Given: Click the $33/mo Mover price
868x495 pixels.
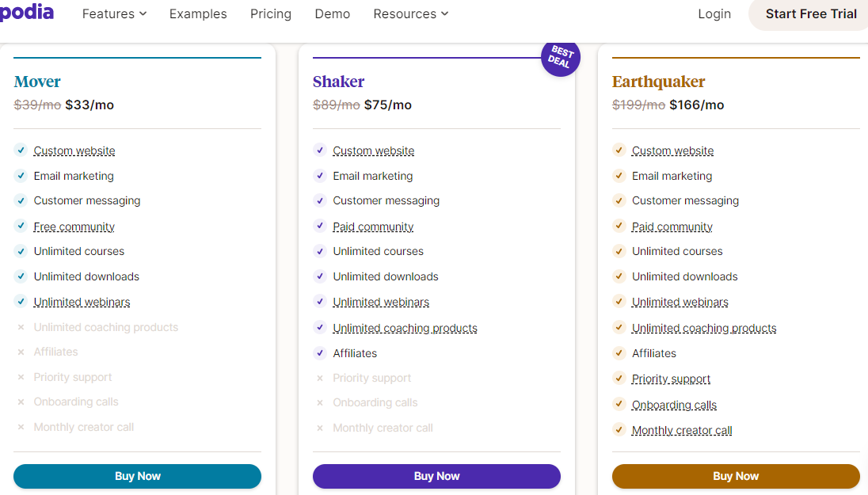Looking at the screenshot, I should point(89,105).
